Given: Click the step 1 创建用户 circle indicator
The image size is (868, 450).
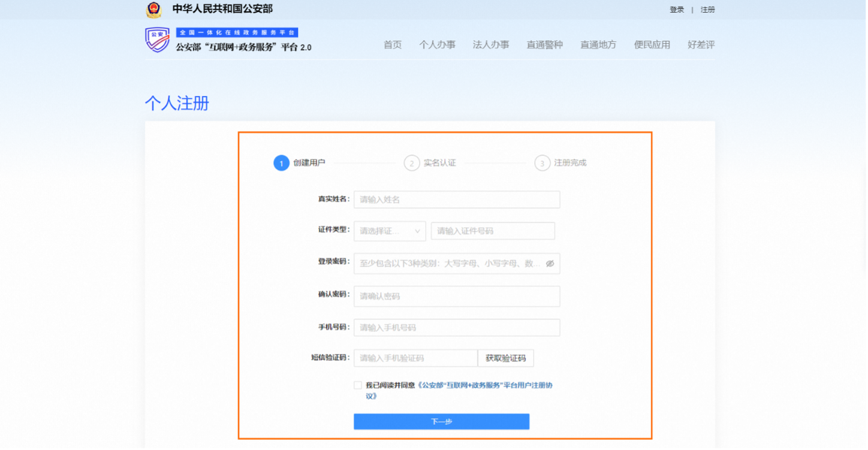Looking at the screenshot, I should click(281, 162).
